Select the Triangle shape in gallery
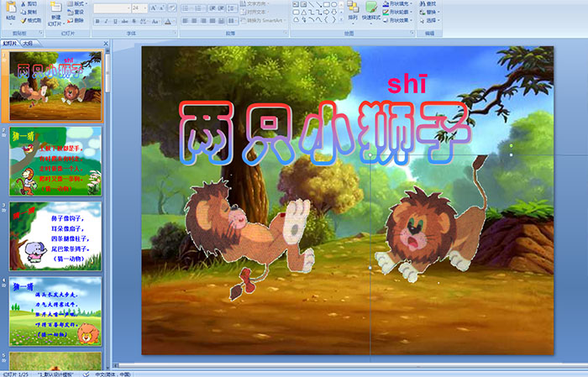The image size is (588, 377). [304, 13]
